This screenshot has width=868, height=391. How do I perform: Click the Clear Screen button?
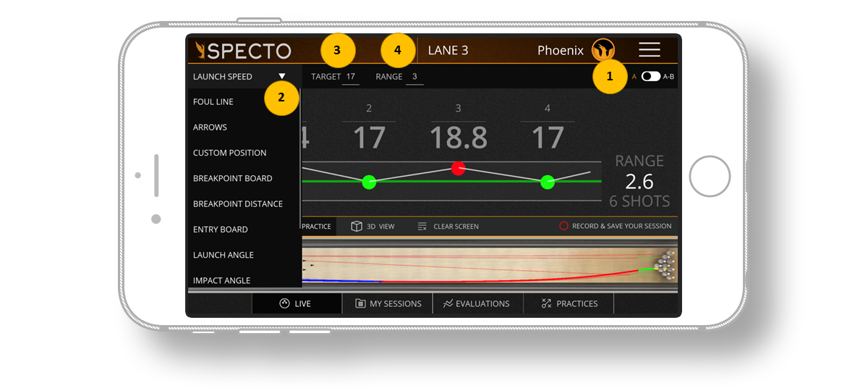[x=448, y=227]
